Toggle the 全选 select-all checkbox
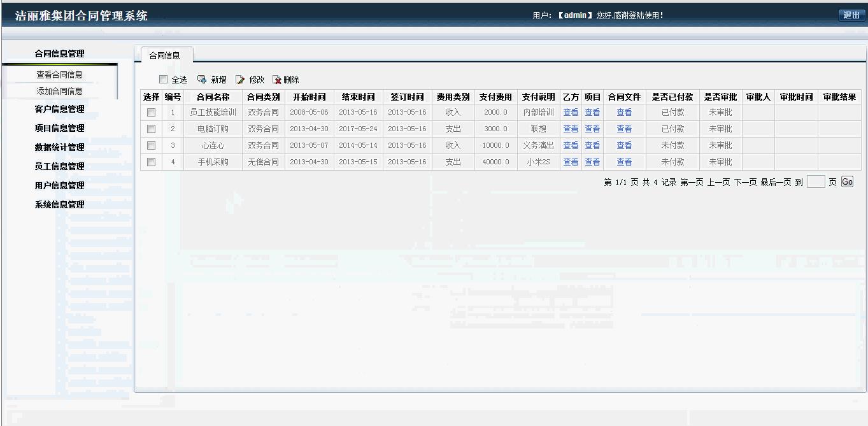 pyautogui.click(x=163, y=80)
